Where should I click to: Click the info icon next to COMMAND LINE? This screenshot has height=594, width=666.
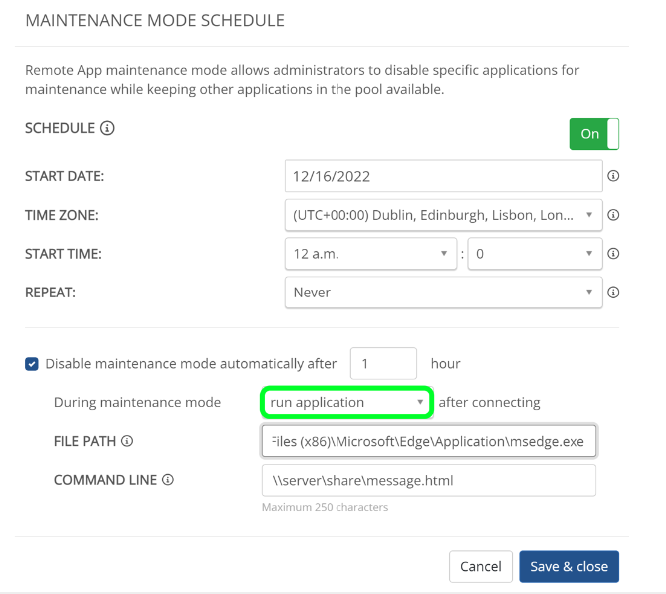tap(168, 480)
